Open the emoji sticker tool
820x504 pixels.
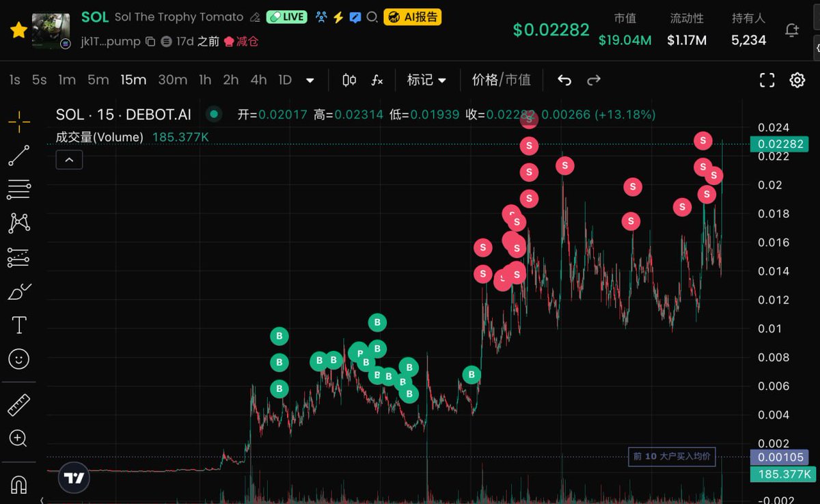[x=18, y=359]
